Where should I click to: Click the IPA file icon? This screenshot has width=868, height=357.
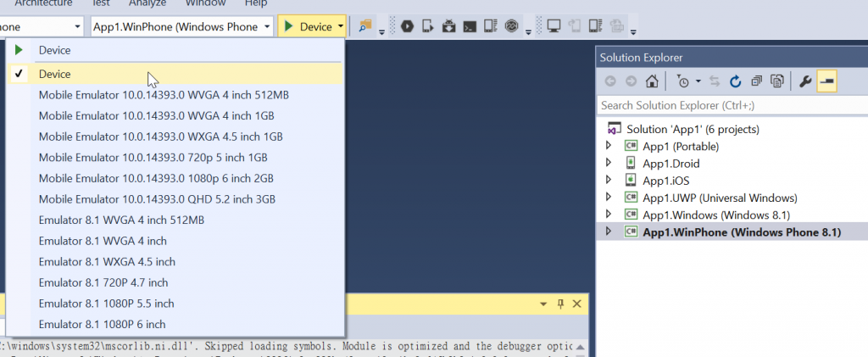[x=615, y=26]
